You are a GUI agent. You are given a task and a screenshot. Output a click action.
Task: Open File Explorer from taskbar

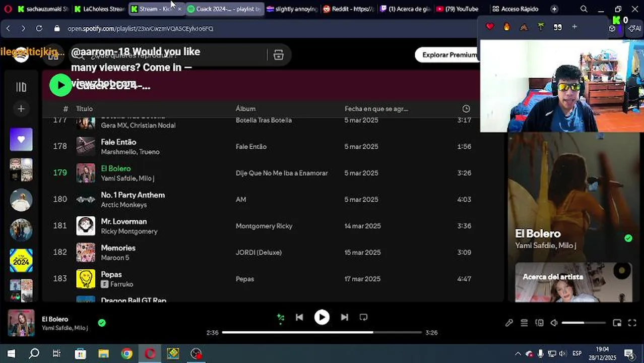(103, 353)
